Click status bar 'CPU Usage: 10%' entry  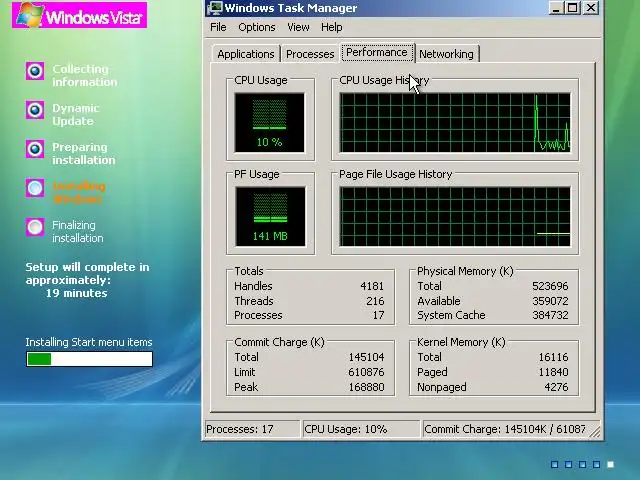361,429
